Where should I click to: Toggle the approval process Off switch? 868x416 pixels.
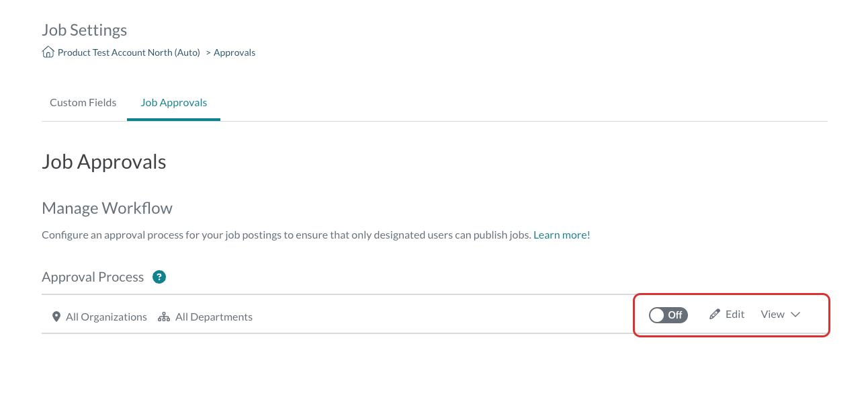668,315
